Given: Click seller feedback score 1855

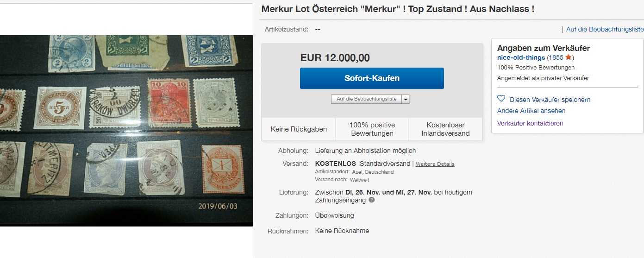Looking at the screenshot, I should (x=555, y=58).
